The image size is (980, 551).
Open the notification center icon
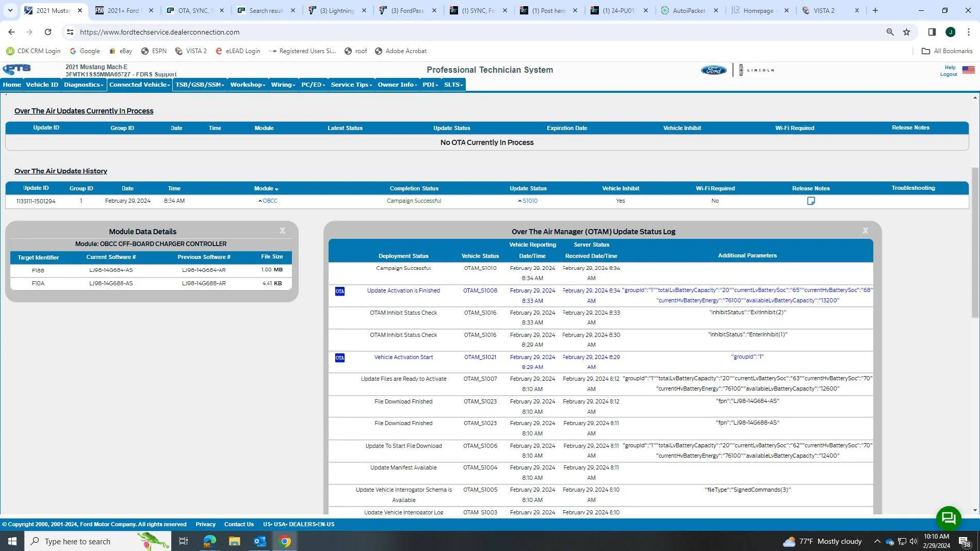[x=964, y=541]
